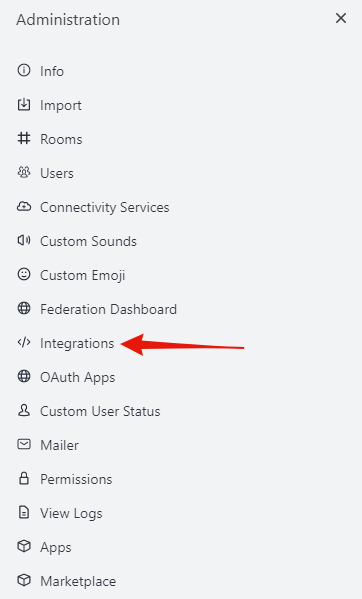Click the Users group icon
The height and width of the screenshot is (599, 362).
pyautogui.click(x=24, y=173)
